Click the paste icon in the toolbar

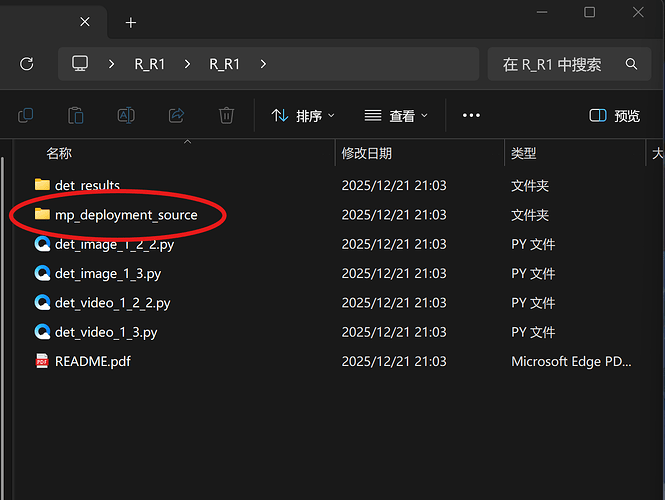click(76, 116)
